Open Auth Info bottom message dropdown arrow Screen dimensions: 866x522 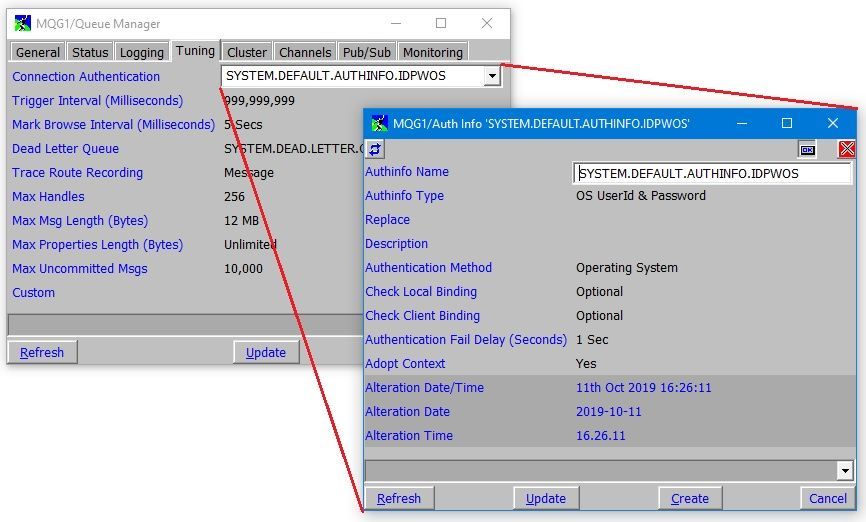click(845, 471)
